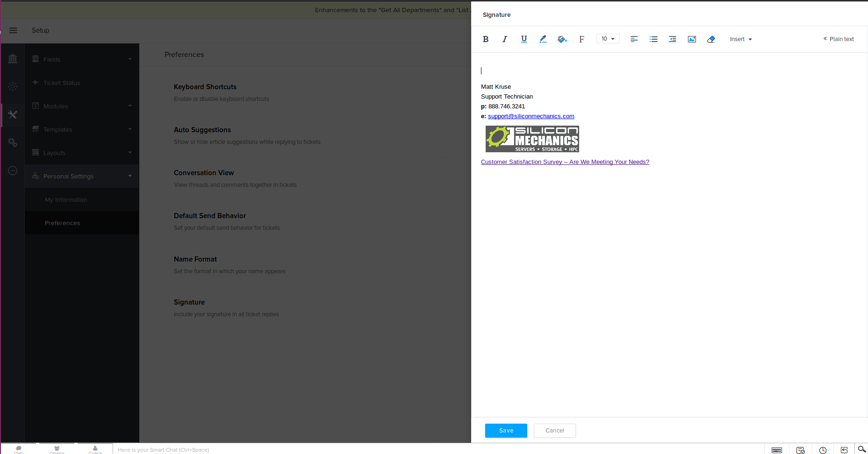Open the Contacts tab in bottom bar
Image resolution: width=868 pixels, height=454 pixels.
(x=95, y=449)
